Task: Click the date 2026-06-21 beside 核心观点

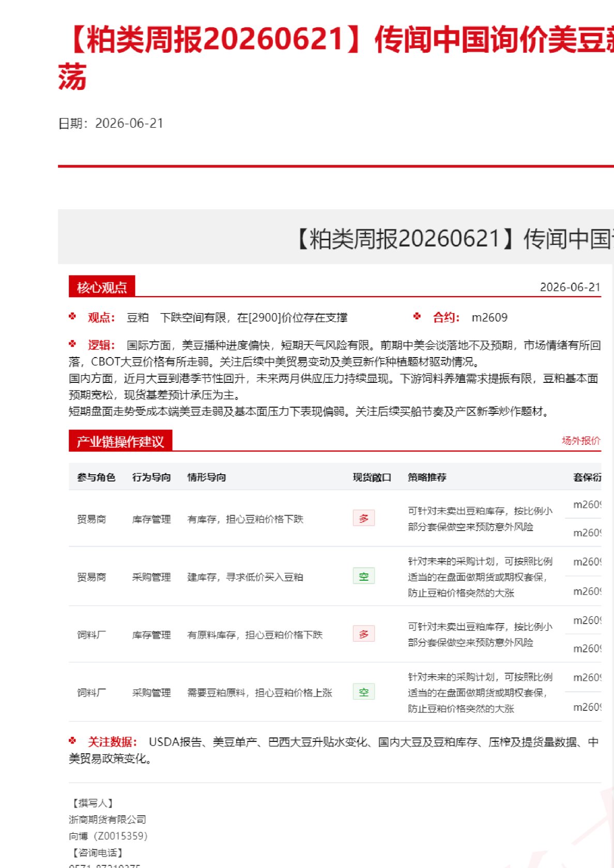Action: 570,287
